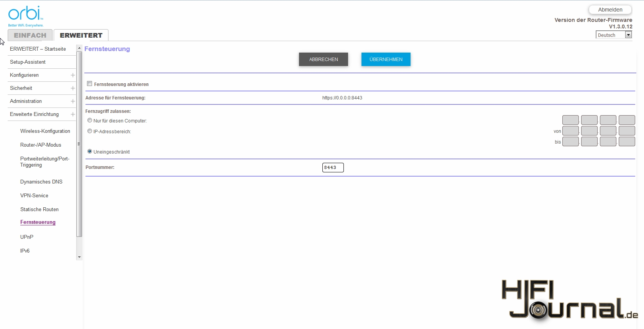Viewport: 644px width, 329px height.
Task: Click last octet of 'bis' IP field
Action: point(627,142)
